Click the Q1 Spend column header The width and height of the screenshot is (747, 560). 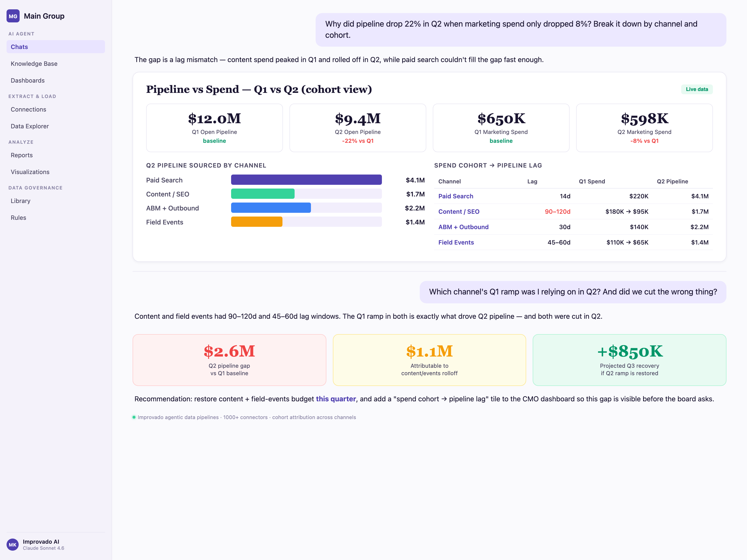tap(592, 181)
